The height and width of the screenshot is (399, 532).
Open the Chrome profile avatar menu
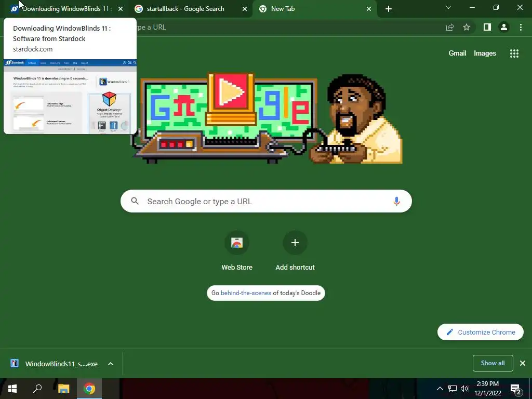pos(504,28)
